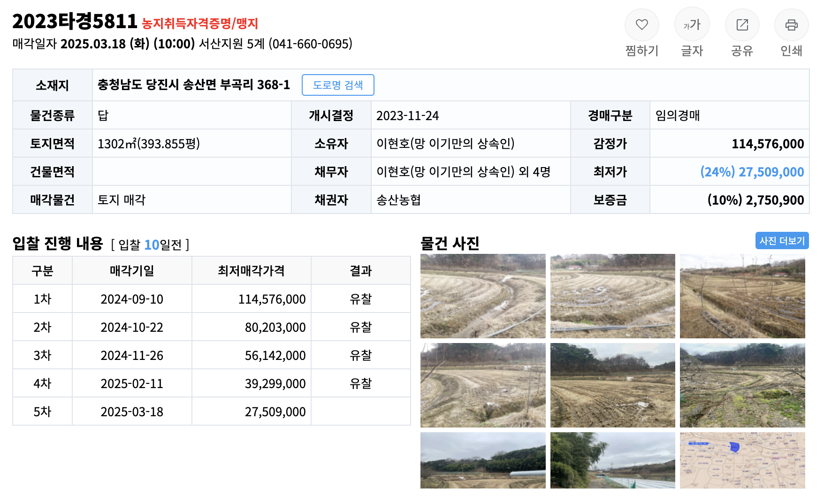Click the 공유 share icon
824x504 pixels.
coord(742,25)
